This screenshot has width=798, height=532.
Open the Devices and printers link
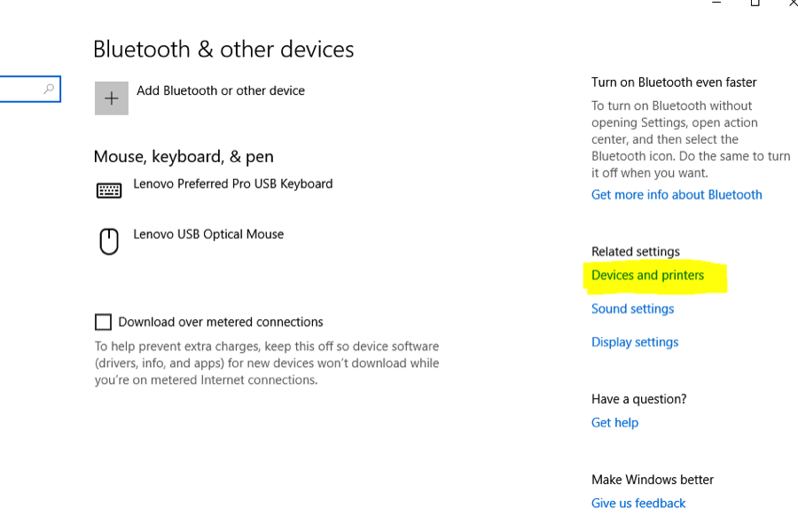(x=647, y=276)
